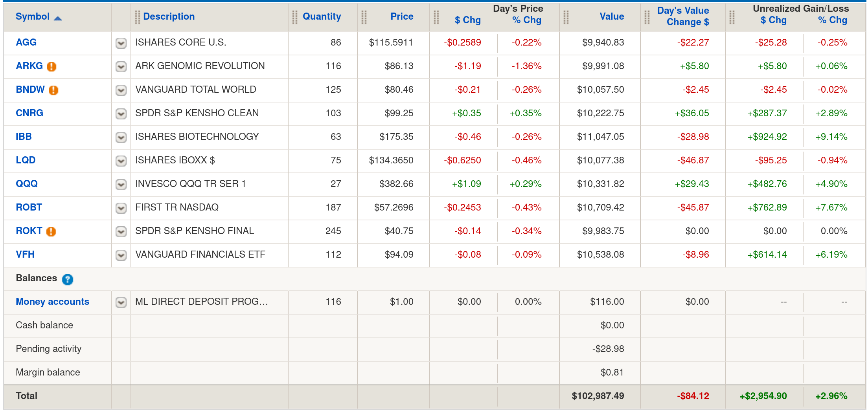This screenshot has height=414, width=868.
Task: Open the Balances help question mark icon
Action: pos(68,279)
